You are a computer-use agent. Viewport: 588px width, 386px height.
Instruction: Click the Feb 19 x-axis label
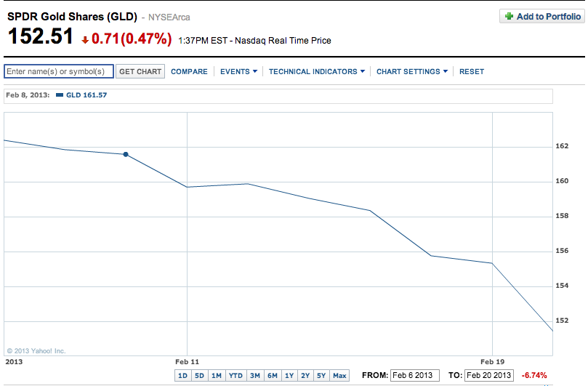[492, 361]
